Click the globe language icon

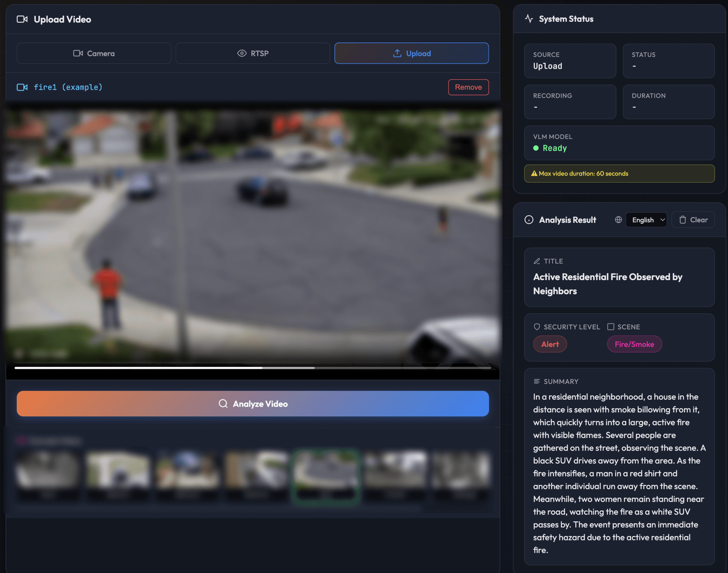tap(618, 220)
